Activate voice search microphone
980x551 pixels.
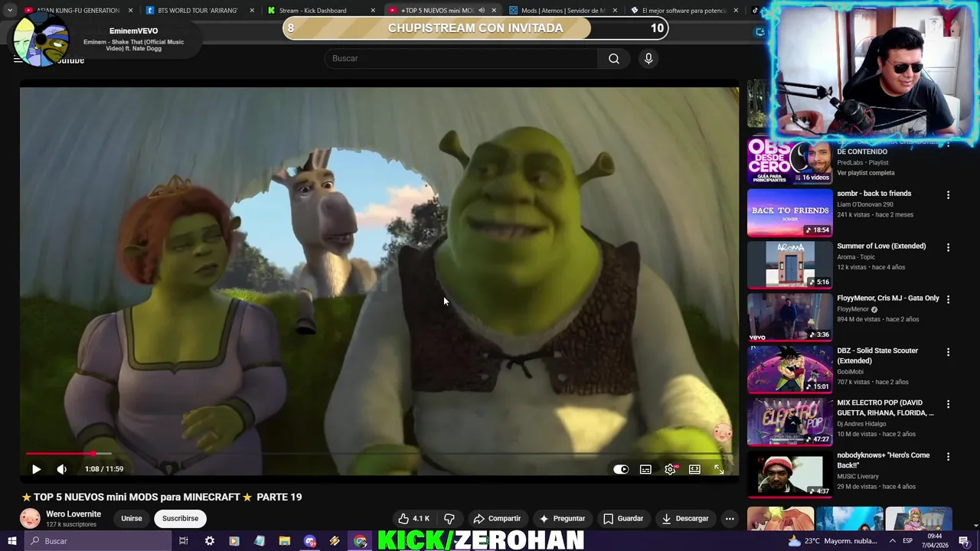(648, 59)
